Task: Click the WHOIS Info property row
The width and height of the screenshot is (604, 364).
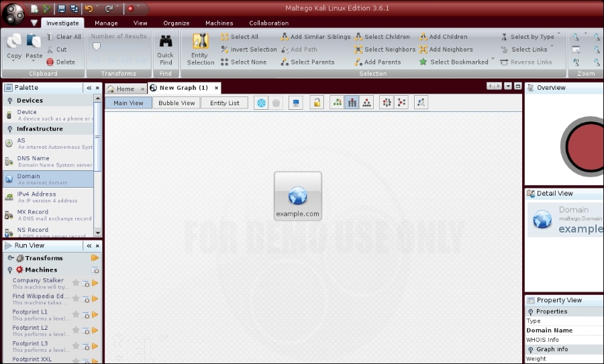Action: tap(564, 340)
